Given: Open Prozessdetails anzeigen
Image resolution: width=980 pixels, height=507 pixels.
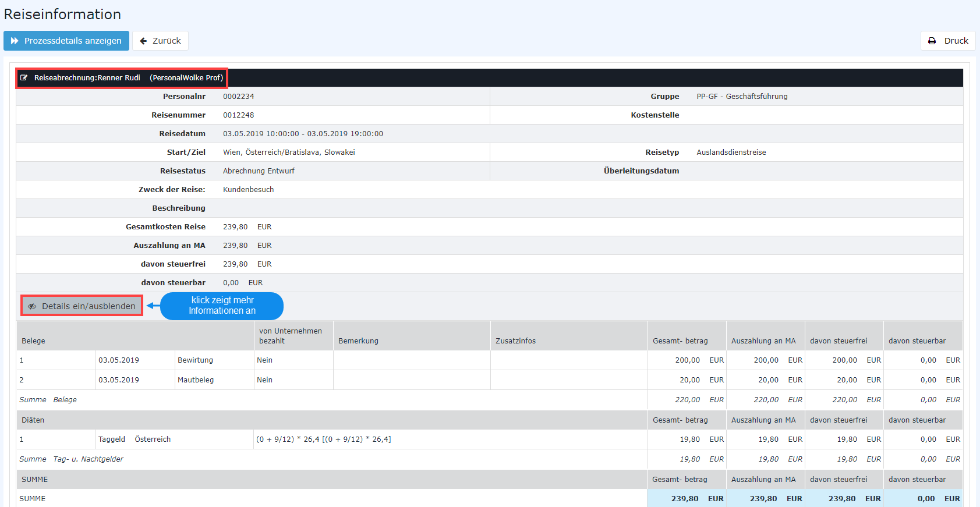Looking at the screenshot, I should (66, 41).
